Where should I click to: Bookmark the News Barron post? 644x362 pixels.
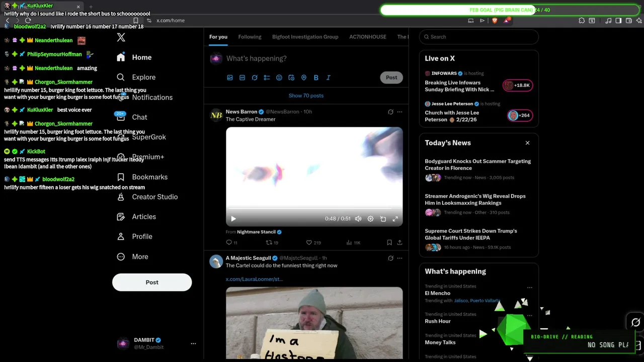click(389, 242)
